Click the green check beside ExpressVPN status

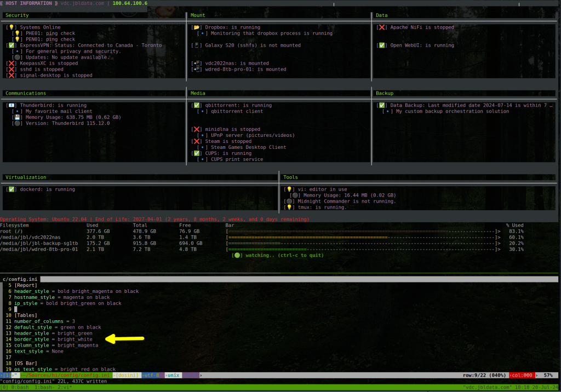click(x=11, y=45)
